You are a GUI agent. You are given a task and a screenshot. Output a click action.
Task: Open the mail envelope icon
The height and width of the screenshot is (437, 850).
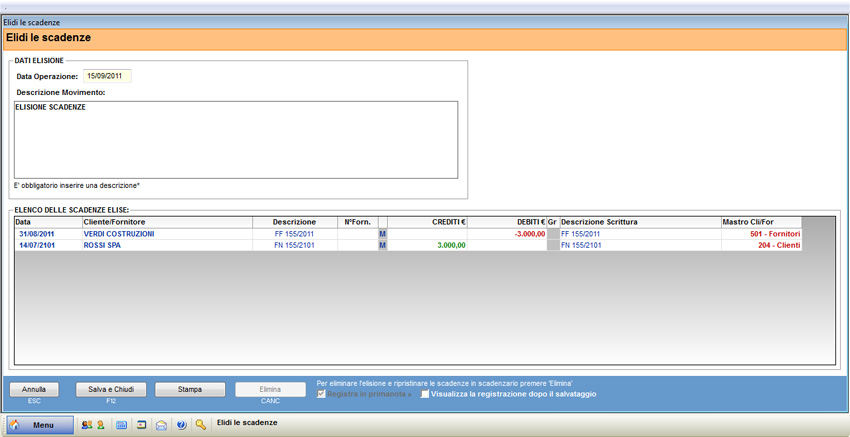161,425
